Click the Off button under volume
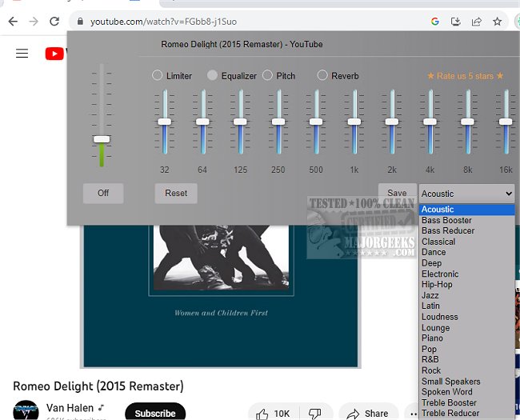 click(x=103, y=193)
